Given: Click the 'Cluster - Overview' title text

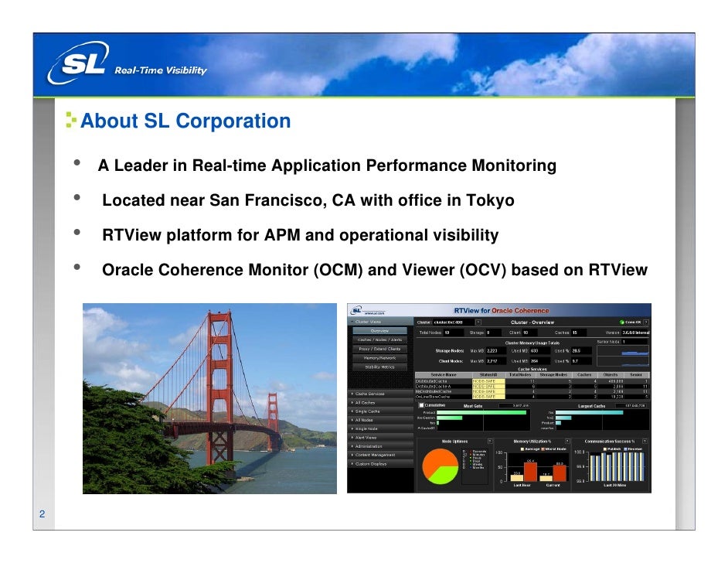Looking at the screenshot, I should (532, 322).
